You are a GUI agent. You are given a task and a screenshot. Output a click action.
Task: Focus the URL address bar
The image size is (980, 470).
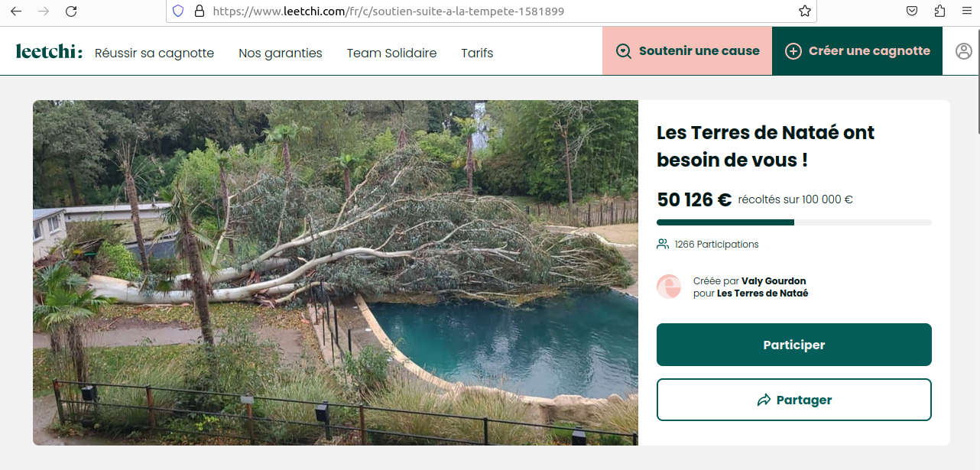(491, 11)
